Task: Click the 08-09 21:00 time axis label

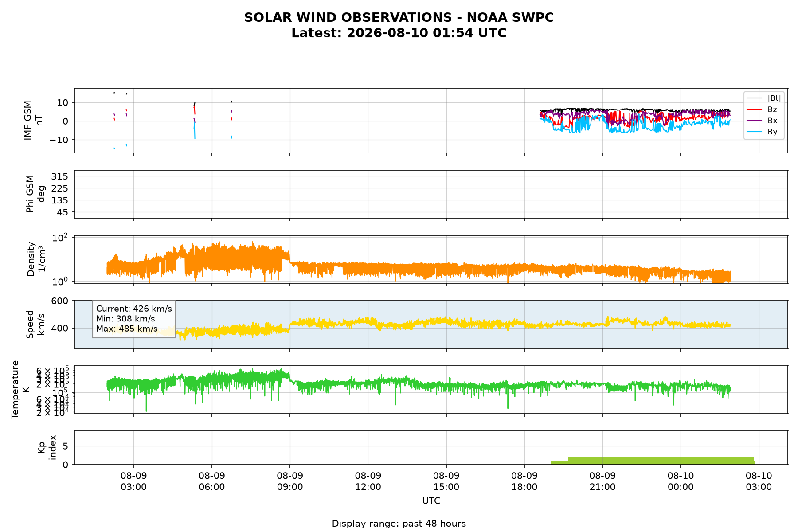Action: click(602, 481)
